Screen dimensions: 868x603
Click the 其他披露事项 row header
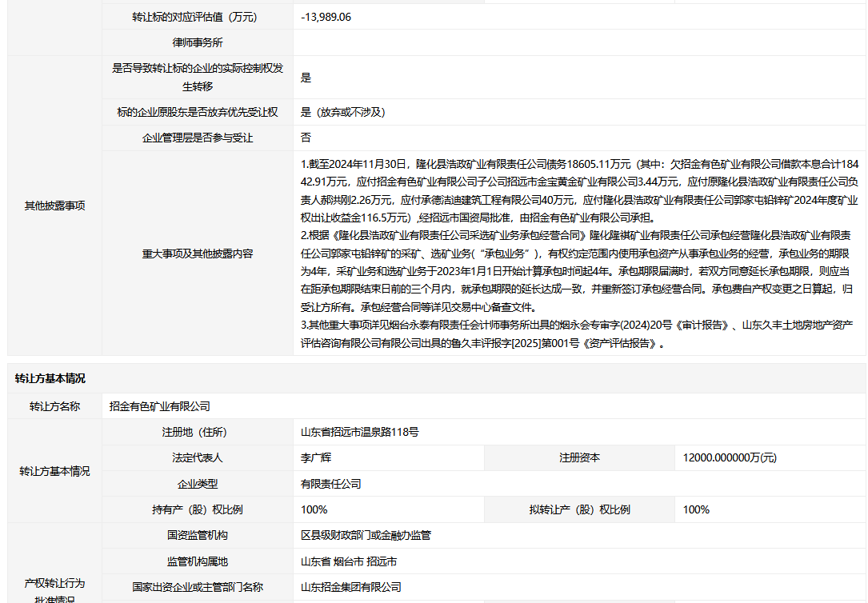(54, 206)
